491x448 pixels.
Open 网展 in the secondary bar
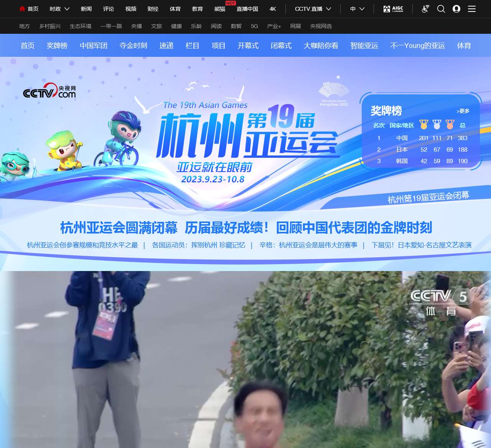[296, 26]
